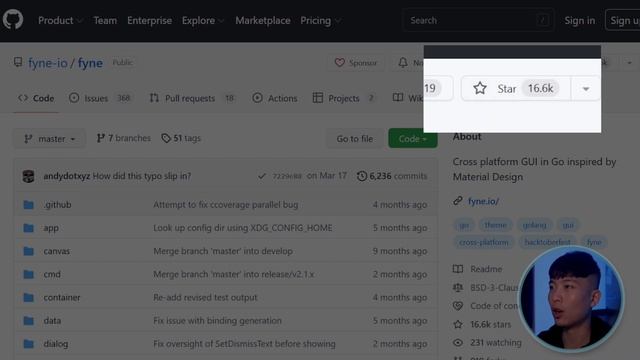Open 'Fix issue with binding generation' commit
Image resolution: width=640 pixels, height=360 pixels.
click(218, 321)
